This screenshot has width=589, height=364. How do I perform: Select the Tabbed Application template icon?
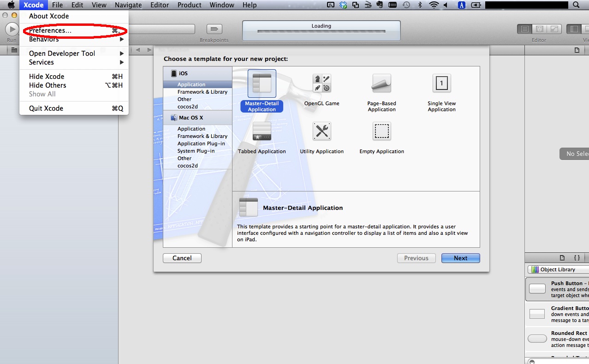262,131
